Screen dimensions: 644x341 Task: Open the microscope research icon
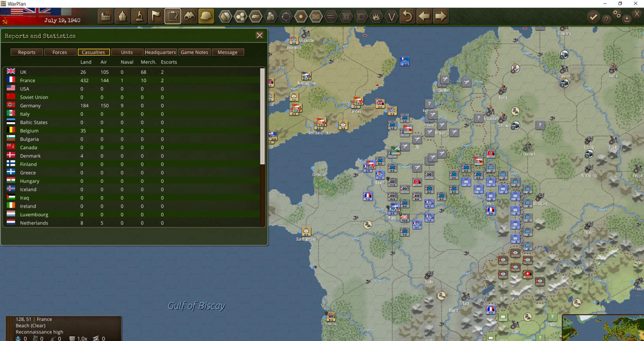pyautogui.click(x=139, y=17)
